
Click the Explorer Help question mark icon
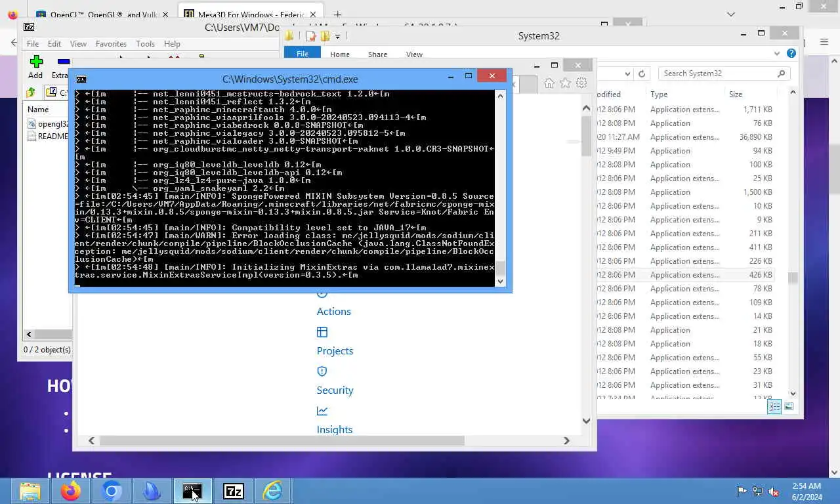coord(791,54)
